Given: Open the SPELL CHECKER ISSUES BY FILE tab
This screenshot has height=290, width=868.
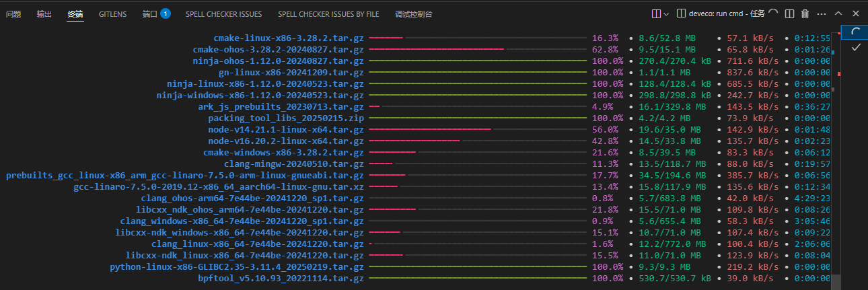Looking at the screenshot, I should pyautogui.click(x=328, y=13).
